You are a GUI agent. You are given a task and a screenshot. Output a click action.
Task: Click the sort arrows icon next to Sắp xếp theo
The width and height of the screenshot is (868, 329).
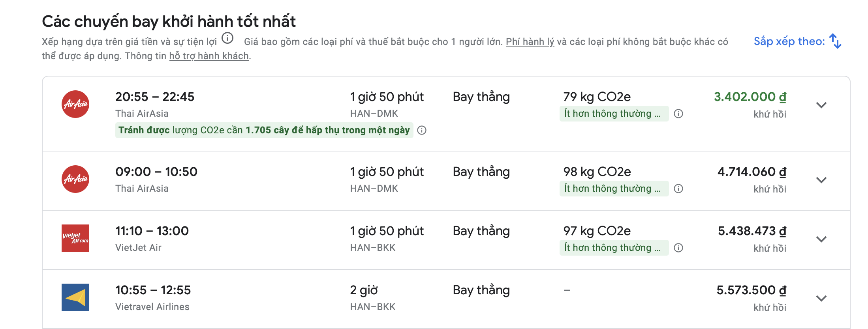coord(835,41)
